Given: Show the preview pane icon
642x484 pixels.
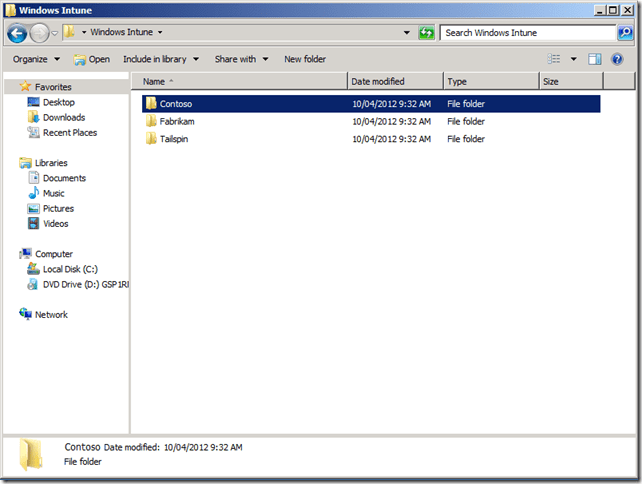Looking at the screenshot, I should click(x=595, y=59).
